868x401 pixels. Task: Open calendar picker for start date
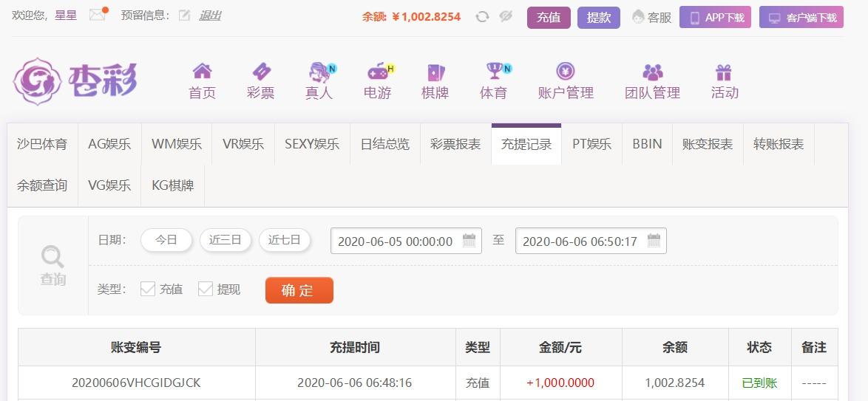(469, 241)
